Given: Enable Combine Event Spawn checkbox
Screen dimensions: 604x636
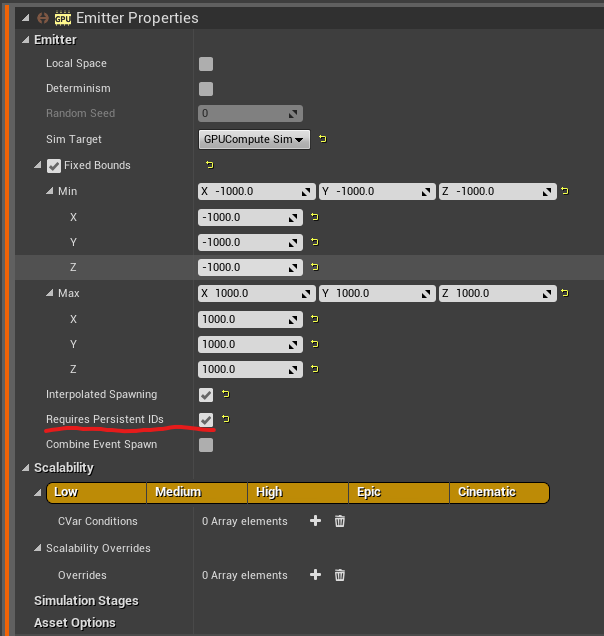Looking at the screenshot, I should coord(206,445).
